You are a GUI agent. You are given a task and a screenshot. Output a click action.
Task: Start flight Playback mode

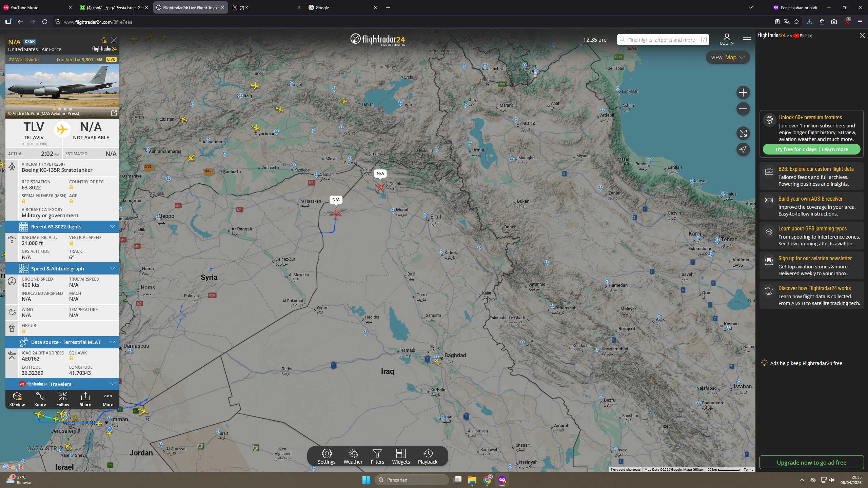[428, 456]
